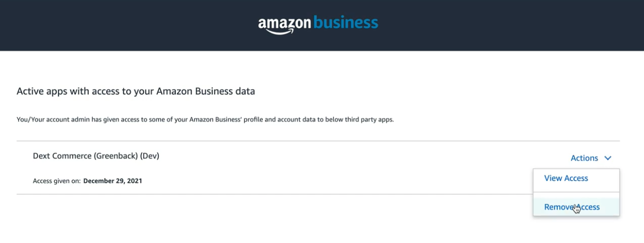Click the third party apps description text
The width and height of the screenshot is (644, 243).
click(205, 119)
